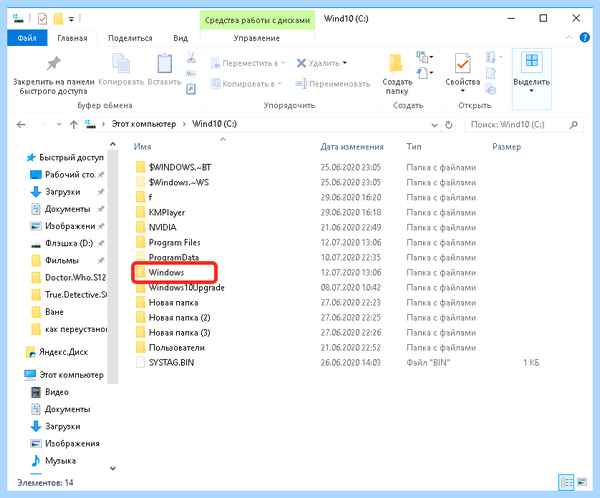Open recent locations dropdown arrow
The width and height of the screenshot is (600, 498).
[x=59, y=124]
